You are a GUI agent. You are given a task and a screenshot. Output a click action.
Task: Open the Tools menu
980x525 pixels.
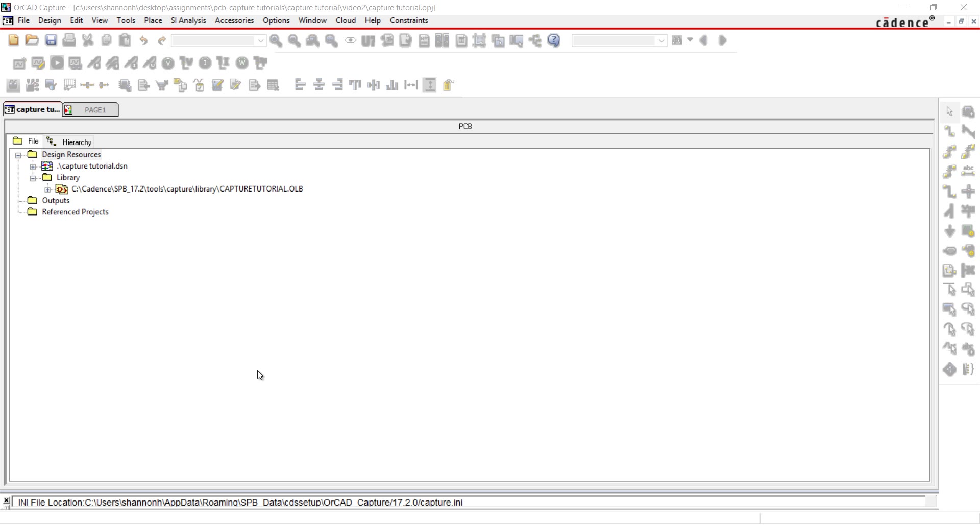pos(126,20)
